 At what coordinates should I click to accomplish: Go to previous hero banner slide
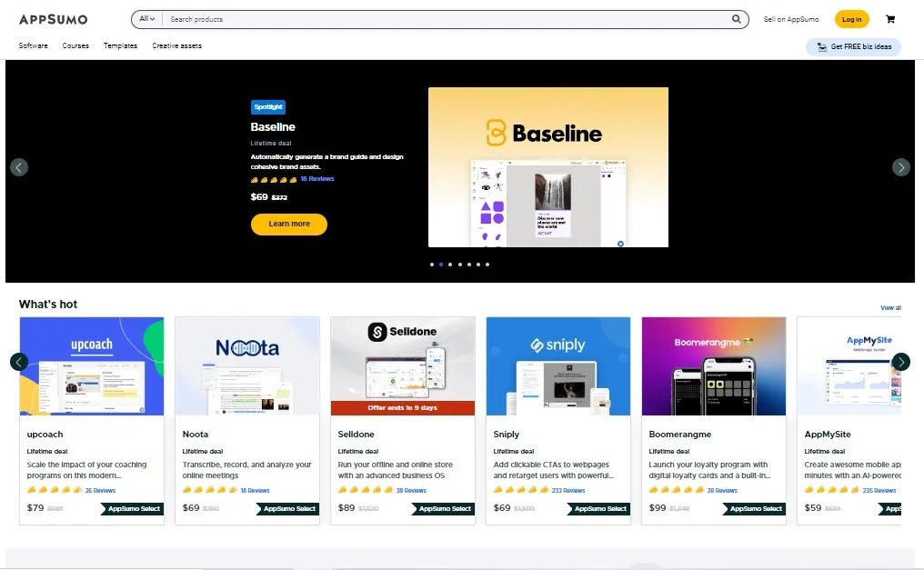coord(19,168)
